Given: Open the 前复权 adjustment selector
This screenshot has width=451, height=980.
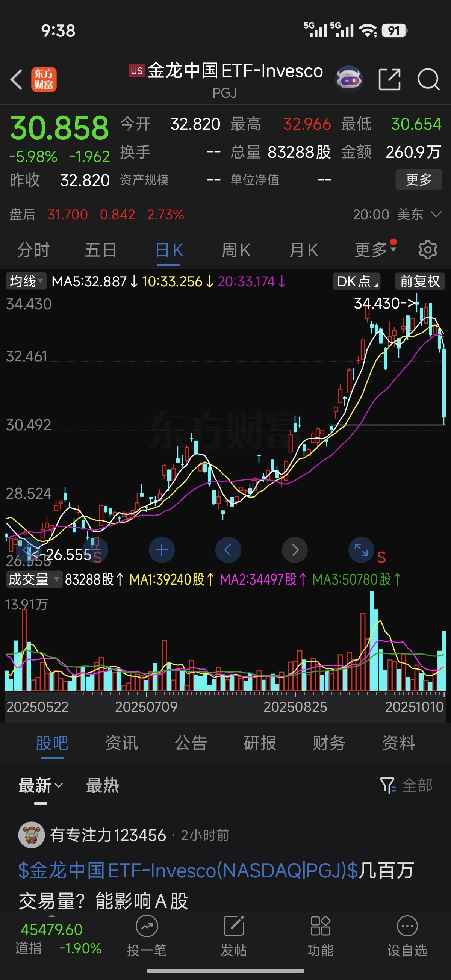Looking at the screenshot, I should 420,281.
